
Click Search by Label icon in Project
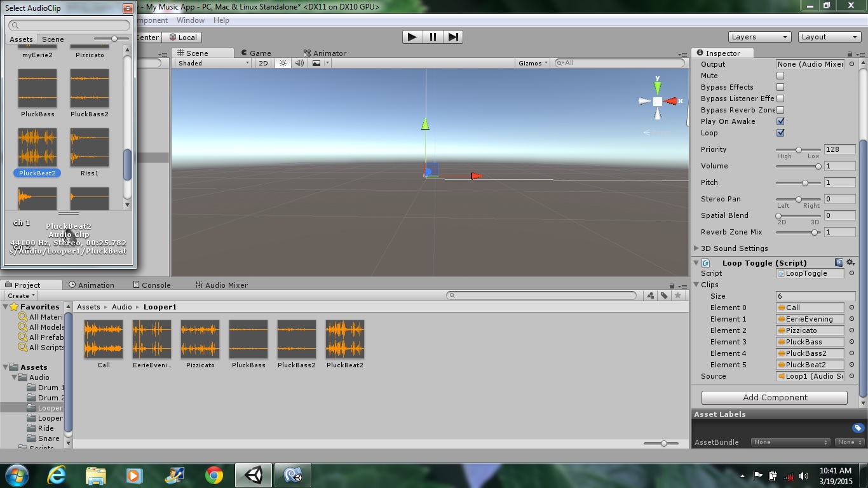[664, 295]
